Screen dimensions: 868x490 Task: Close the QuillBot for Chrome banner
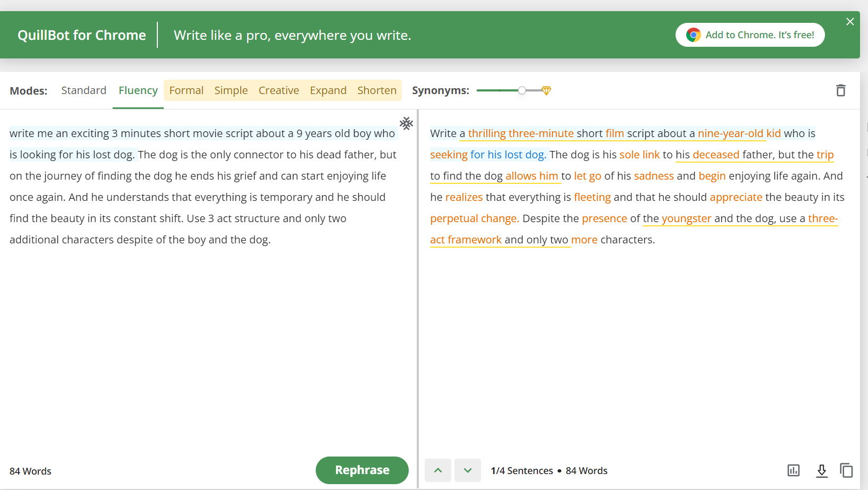[x=850, y=21]
